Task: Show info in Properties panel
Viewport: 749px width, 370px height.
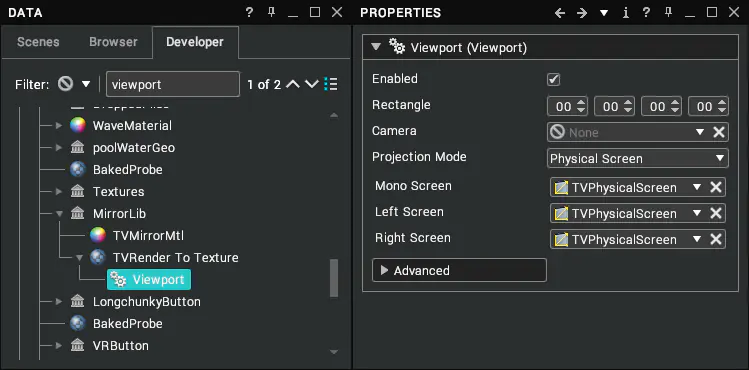Action: point(626,13)
